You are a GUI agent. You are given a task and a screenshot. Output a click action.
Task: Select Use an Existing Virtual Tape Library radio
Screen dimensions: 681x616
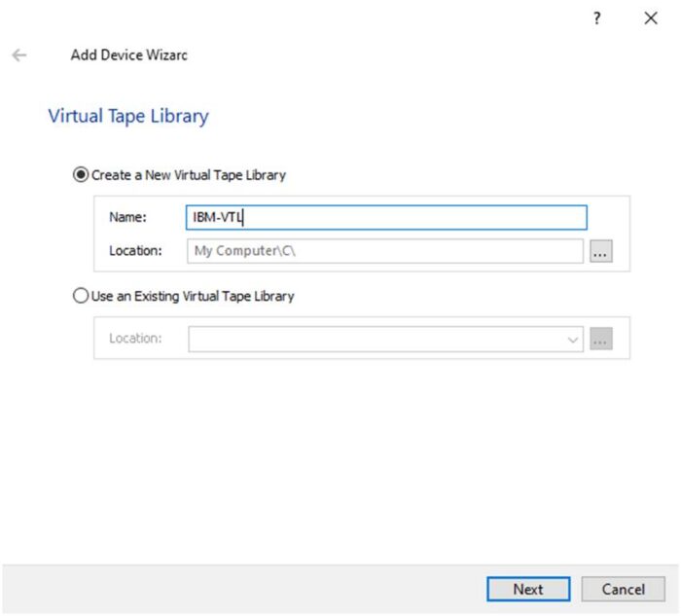[81, 296]
